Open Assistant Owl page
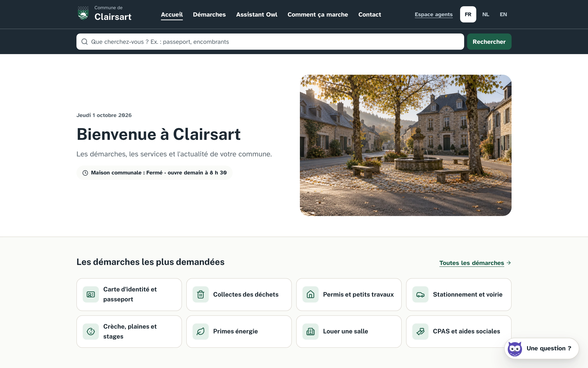 (x=257, y=15)
